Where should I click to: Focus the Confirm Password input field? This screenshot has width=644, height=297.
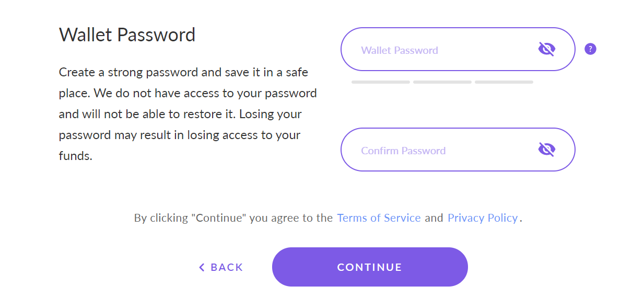tap(458, 150)
